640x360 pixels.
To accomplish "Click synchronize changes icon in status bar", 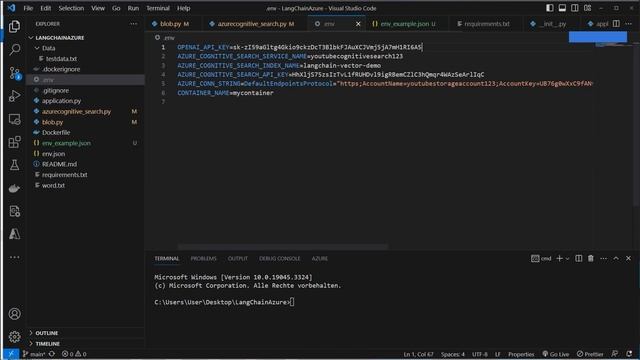I will pos(52,354).
